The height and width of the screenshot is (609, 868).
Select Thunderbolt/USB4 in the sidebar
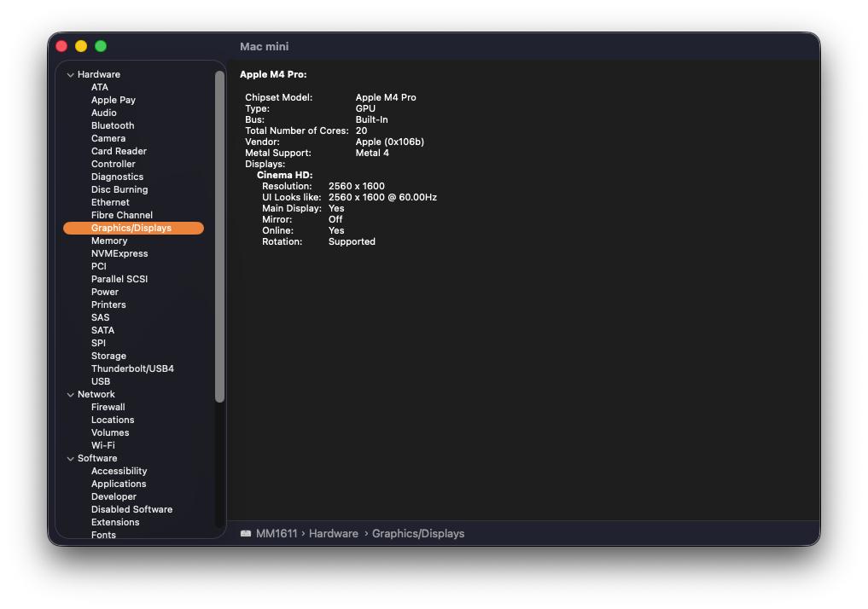click(132, 368)
